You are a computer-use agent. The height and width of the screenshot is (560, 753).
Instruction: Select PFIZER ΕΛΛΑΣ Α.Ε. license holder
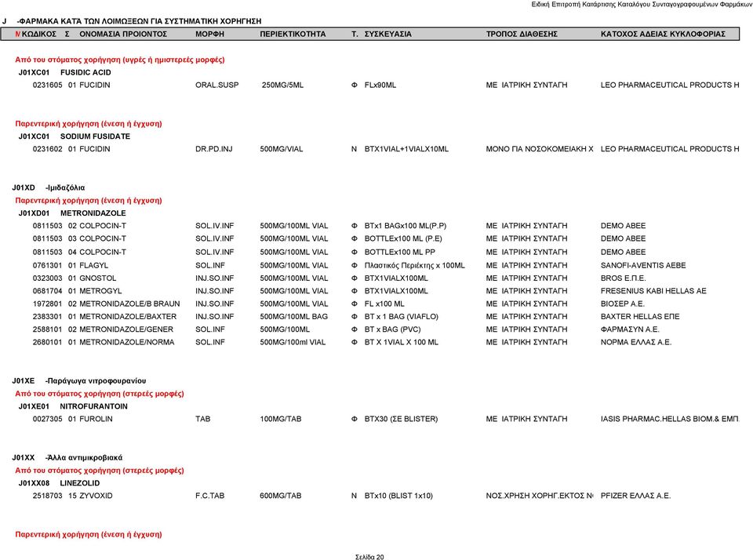[635, 496]
